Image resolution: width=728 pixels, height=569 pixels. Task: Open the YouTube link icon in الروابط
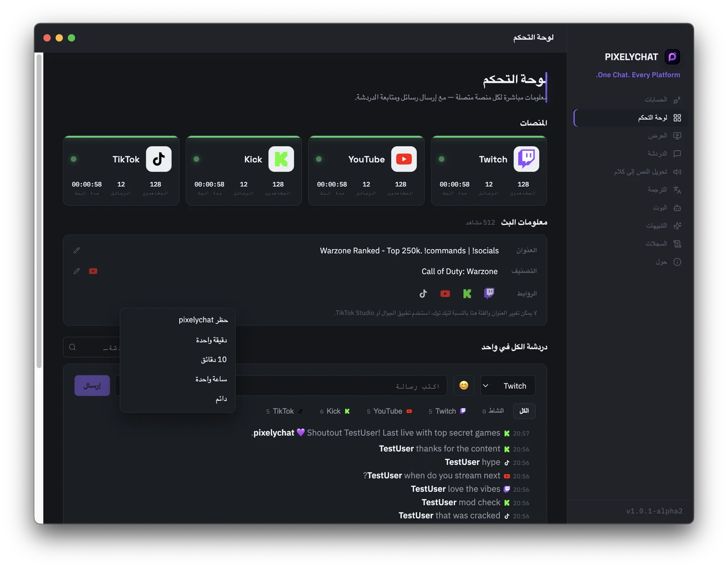point(445,293)
